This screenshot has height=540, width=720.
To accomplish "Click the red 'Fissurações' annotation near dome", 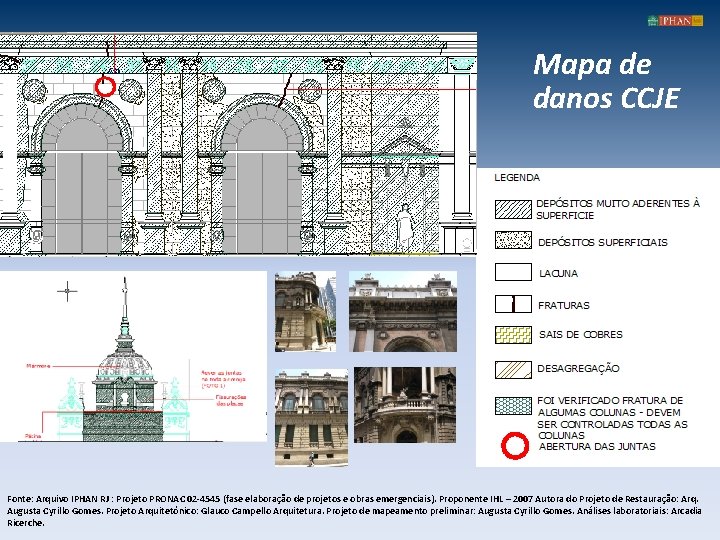I will coord(231,400).
